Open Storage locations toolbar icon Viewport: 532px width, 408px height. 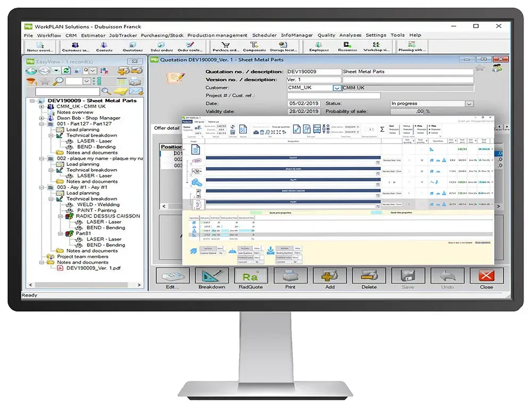pos(283,46)
